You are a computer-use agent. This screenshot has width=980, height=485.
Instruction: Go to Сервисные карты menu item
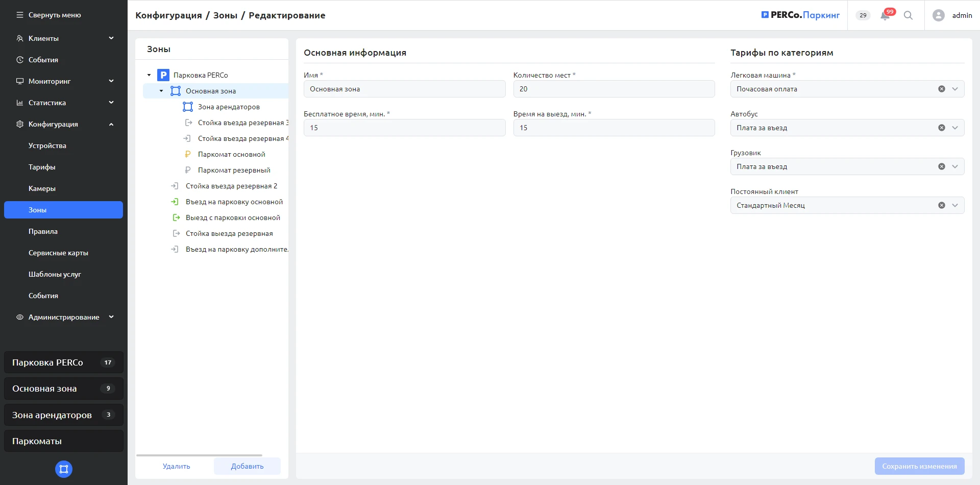[58, 253]
